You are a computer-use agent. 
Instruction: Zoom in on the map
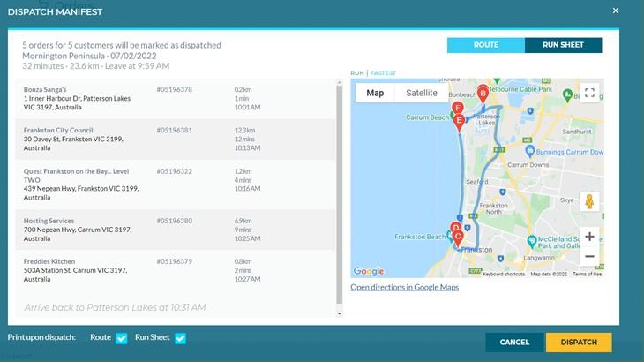point(589,237)
